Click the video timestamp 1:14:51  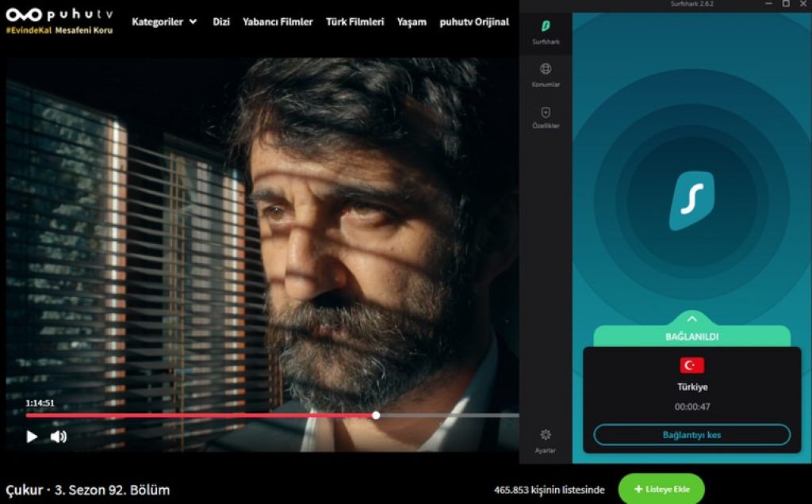coord(40,403)
